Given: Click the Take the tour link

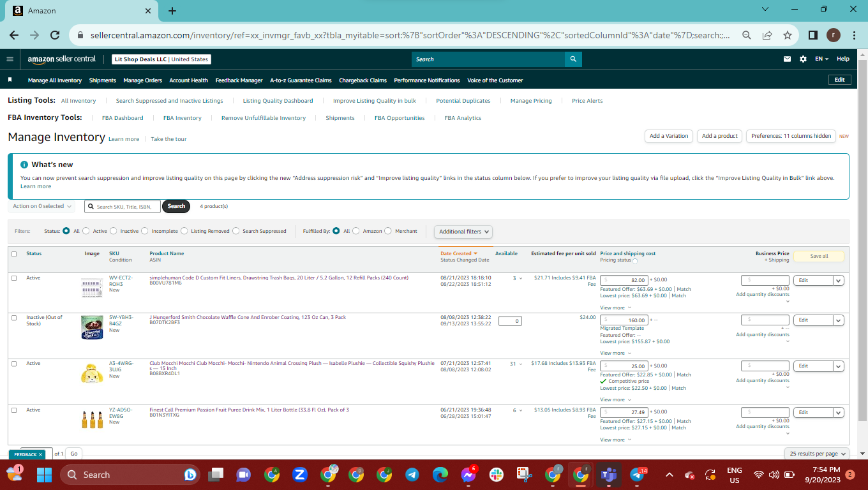Looking at the screenshot, I should pyautogui.click(x=168, y=139).
